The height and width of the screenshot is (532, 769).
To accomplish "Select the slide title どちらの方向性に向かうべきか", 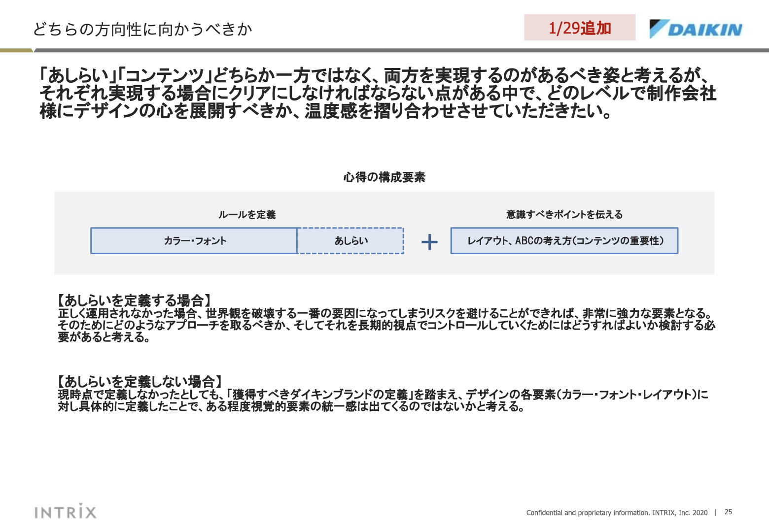I will point(142,29).
